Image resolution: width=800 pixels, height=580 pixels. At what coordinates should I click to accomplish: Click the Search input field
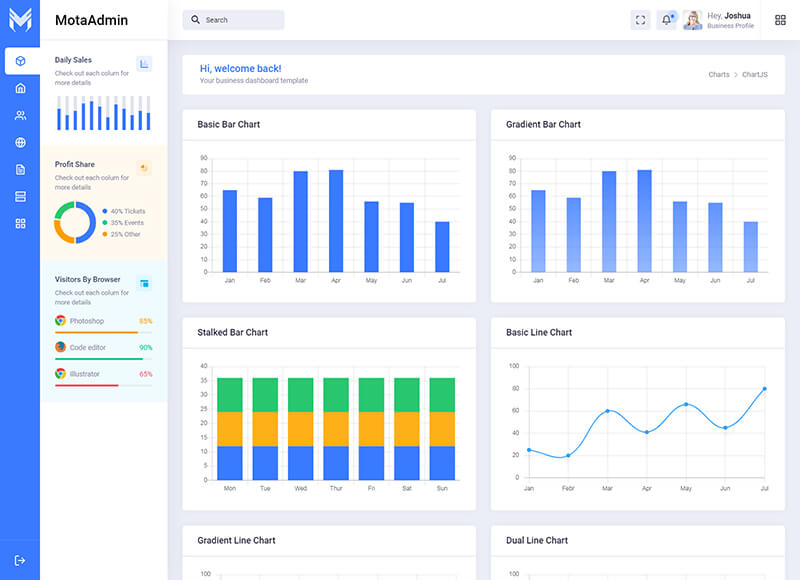tap(234, 20)
